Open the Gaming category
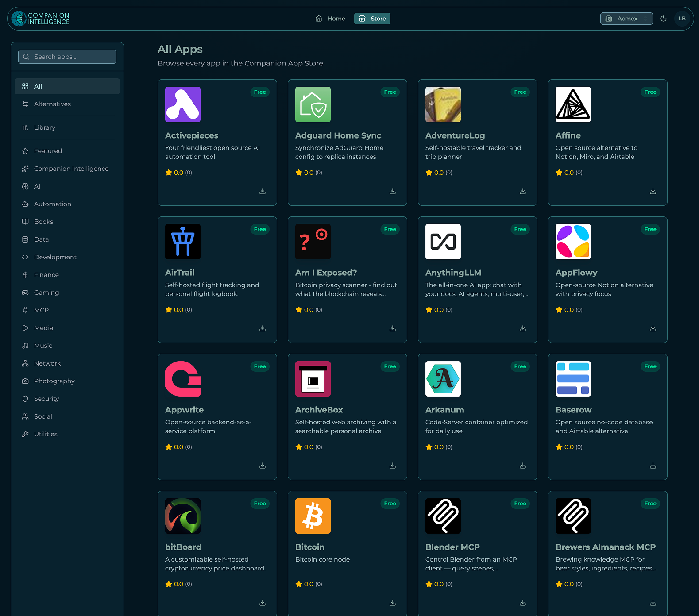Screen dimensions: 699x616 tap(67, 293)
